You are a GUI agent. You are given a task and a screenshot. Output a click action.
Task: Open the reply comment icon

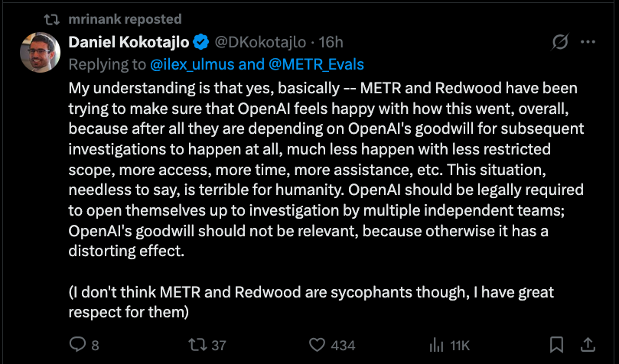[78, 344]
